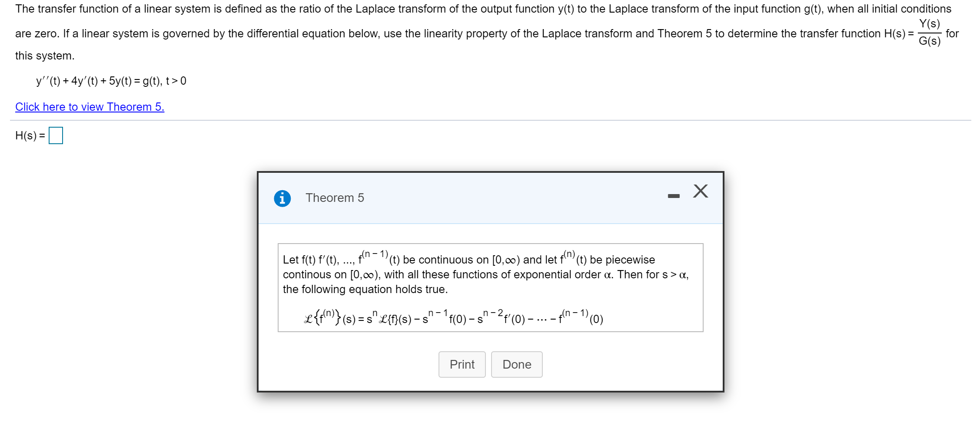
Task: Select the Theorem 5 dialog title text
Action: (335, 198)
